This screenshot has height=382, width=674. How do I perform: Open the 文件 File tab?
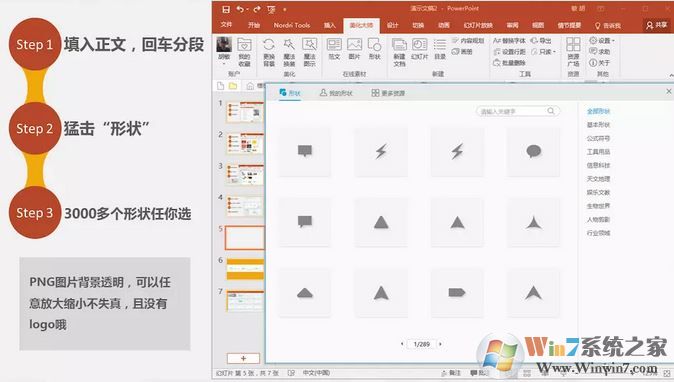tap(227, 25)
